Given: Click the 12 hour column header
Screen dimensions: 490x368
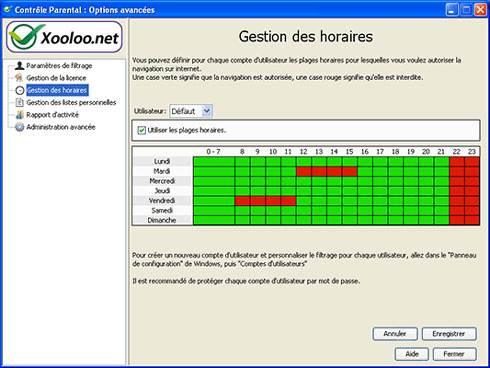Looking at the screenshot, I should [x=303, y=152].
